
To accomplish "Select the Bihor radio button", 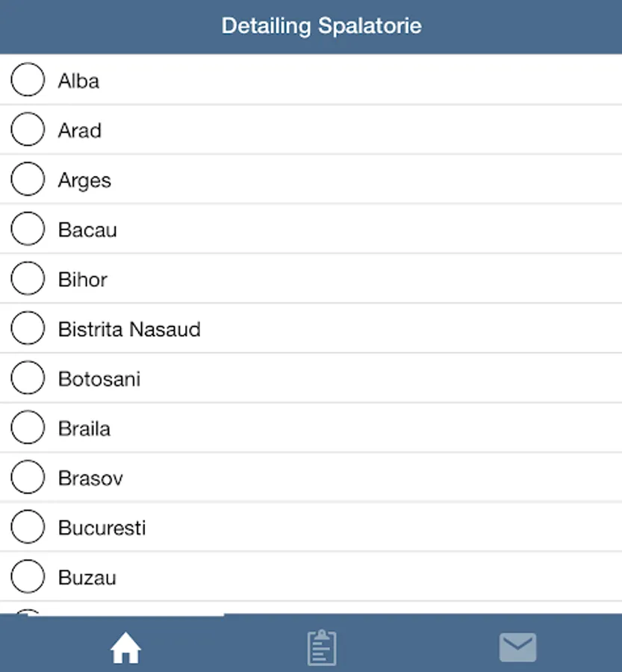I will 28,279.
